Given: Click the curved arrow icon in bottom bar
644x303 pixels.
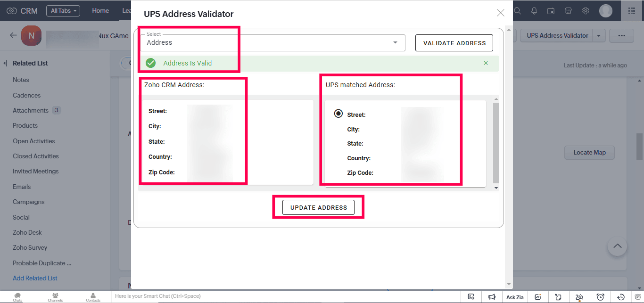Looking at the screenshot, I should (x=559, y=297).
